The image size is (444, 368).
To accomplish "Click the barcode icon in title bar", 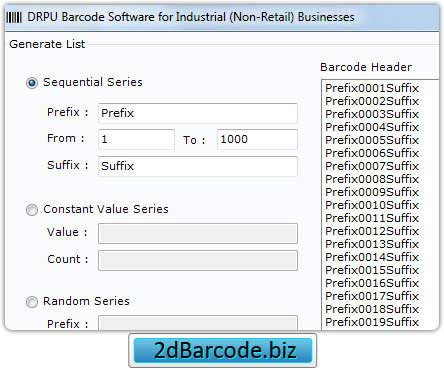I will [x=14, y=17].
